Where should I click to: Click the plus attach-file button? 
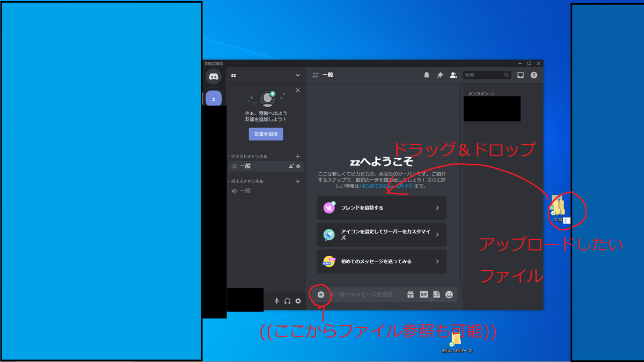pyautogui.click(x=321, y=294)
